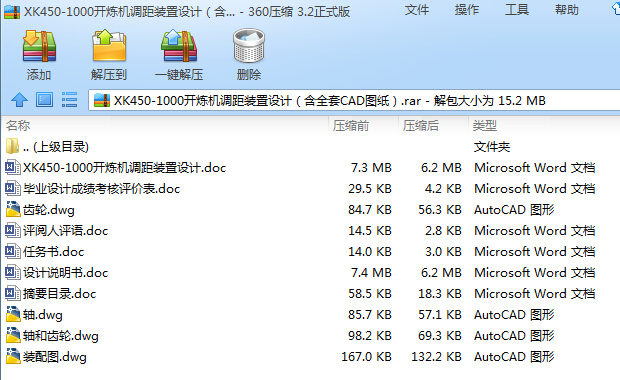Open the 文件 menu
The width and height of the screenshot is (620, 380).
pyautogui.click(x=416, y=9)
